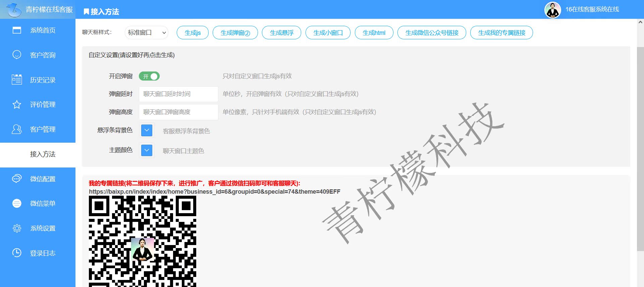Click the baixp.cn exclusive link URL

214,192
